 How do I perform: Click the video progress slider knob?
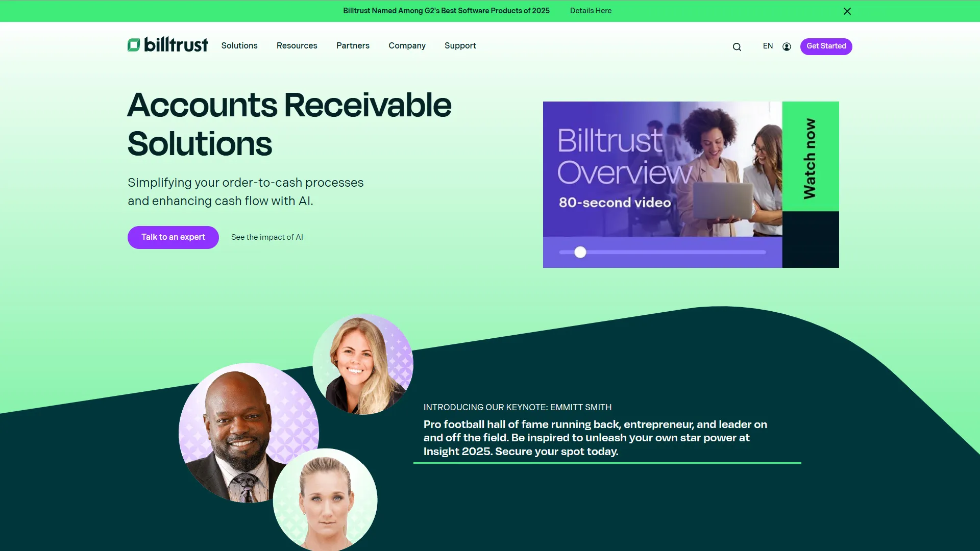[x=580, y=252]
